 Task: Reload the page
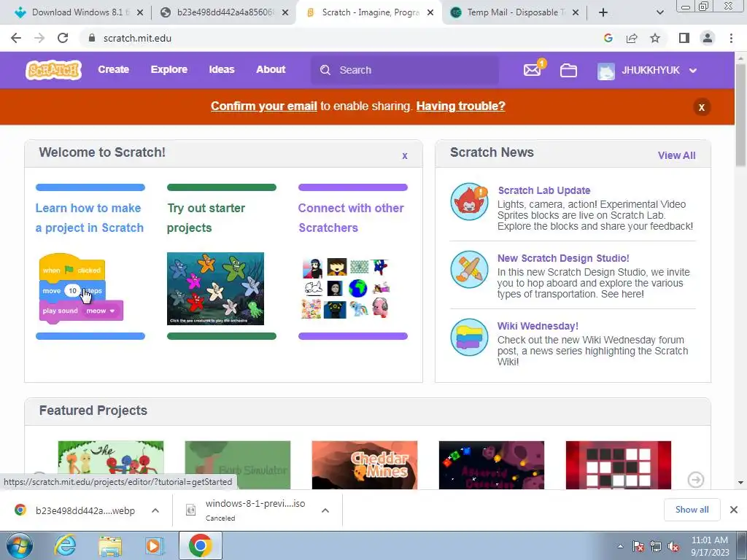click(63, 38)
